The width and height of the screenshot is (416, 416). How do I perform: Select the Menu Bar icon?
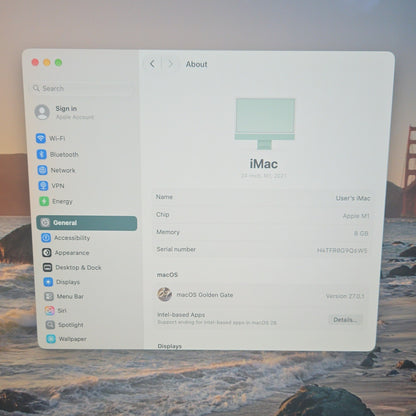coord(49,296)
